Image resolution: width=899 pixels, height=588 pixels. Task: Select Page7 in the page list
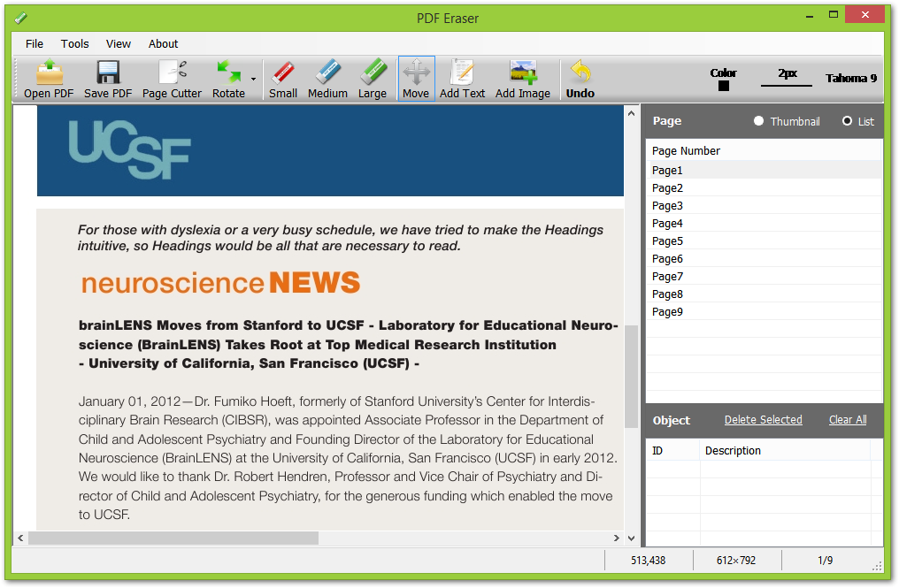[764, 277]
